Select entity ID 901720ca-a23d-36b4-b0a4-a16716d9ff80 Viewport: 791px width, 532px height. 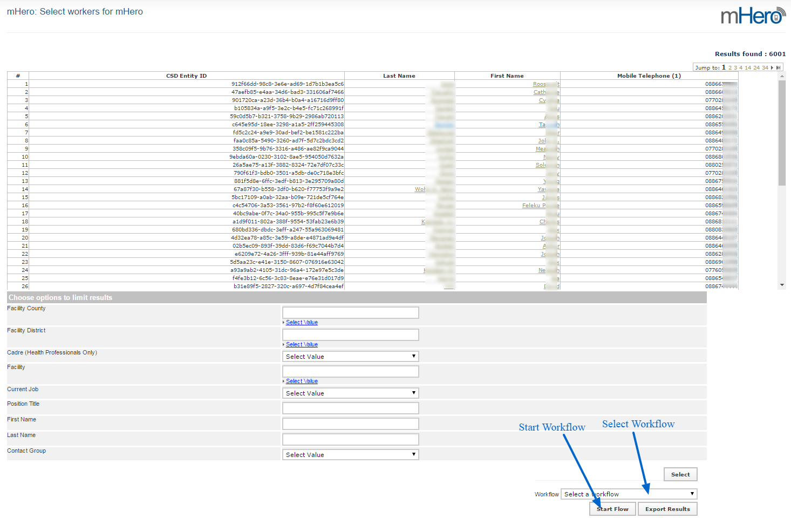coord(288,100)
